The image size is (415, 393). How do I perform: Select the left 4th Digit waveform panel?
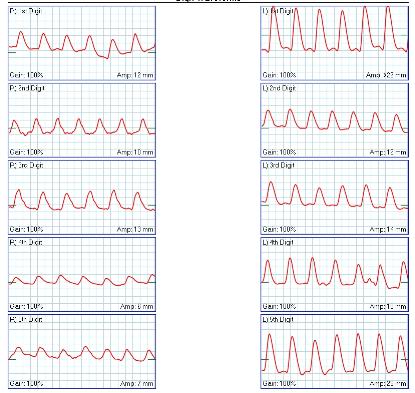click(334, 274)
